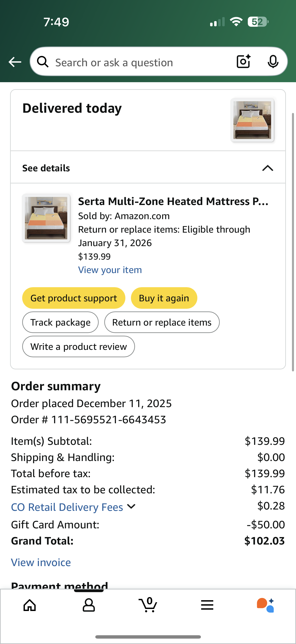The height and width of the screenshot is (644, 296).
Task: Open View invoice link
Action: [41, 562]
